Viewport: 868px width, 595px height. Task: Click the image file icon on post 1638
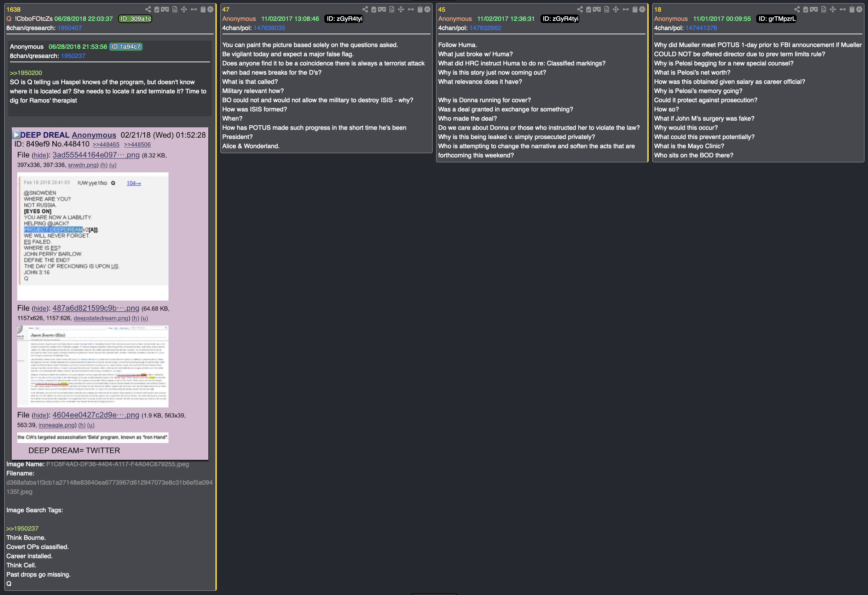175,9
